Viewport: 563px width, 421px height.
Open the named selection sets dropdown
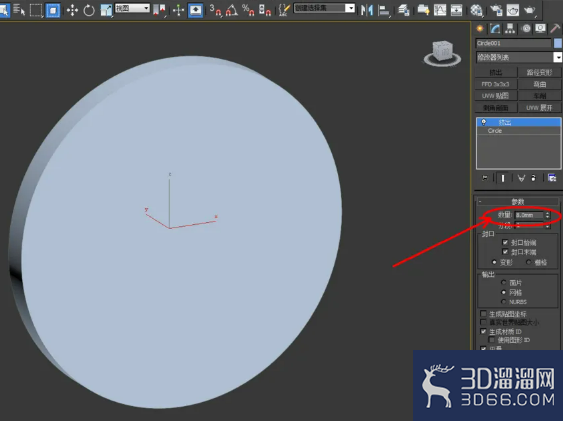[x=324, y=8]
